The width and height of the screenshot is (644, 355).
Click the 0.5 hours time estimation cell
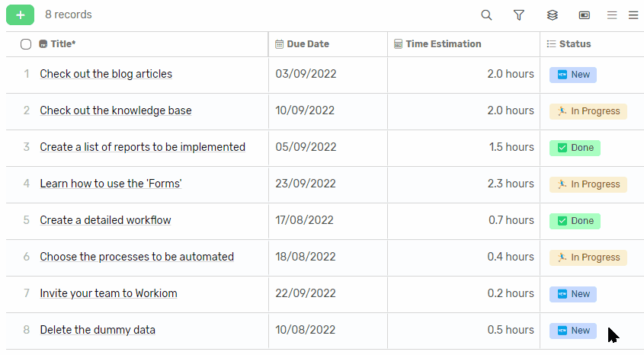coord(510,330)
